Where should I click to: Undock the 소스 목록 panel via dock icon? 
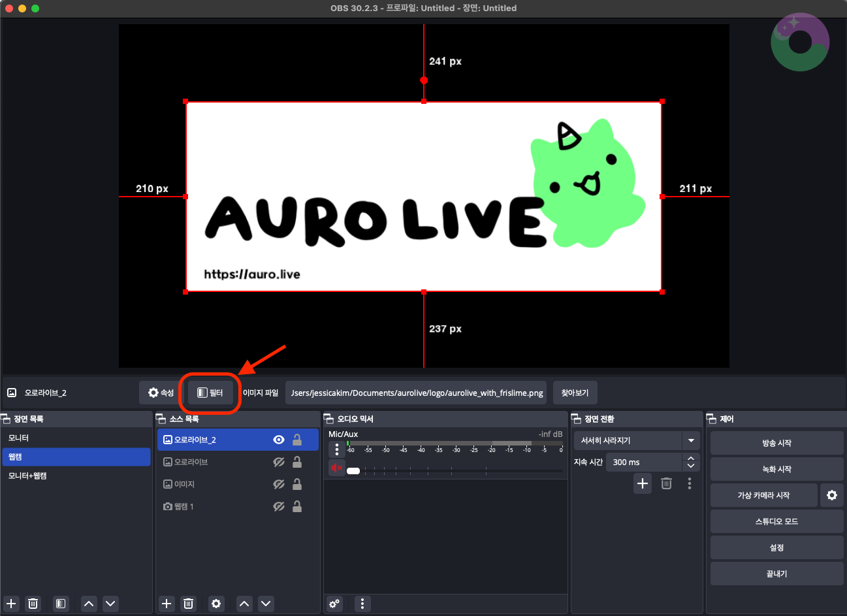[161, 419]
